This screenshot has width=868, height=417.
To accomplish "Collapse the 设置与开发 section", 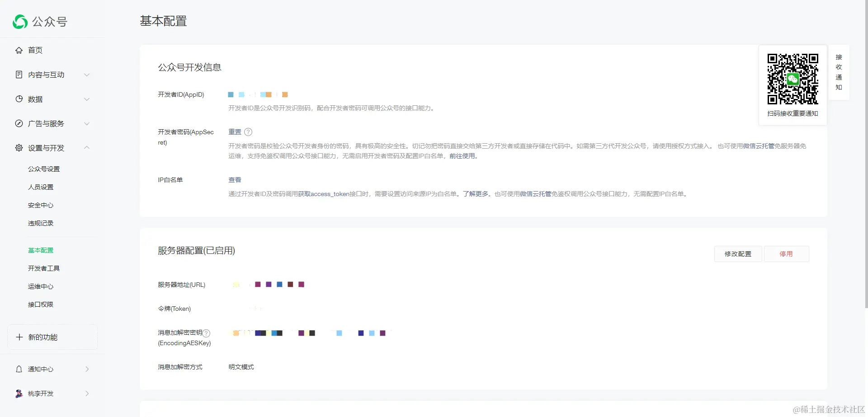I will coord(87,148).
